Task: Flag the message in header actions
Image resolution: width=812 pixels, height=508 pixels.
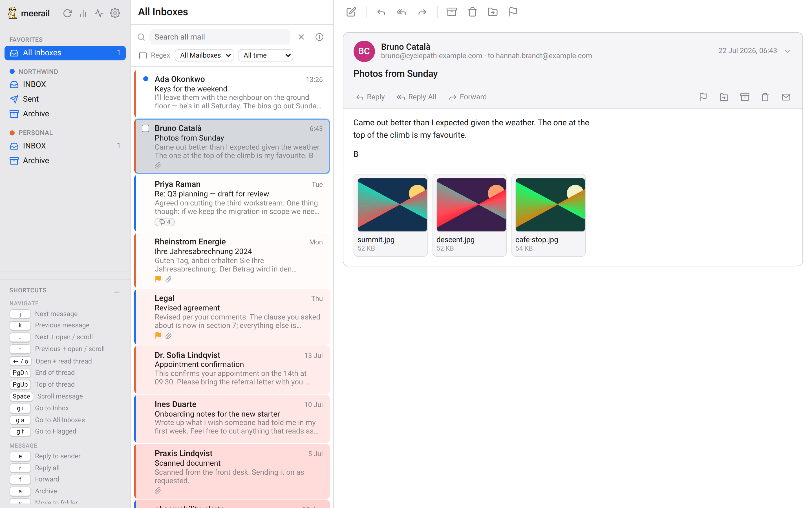Action: click(x=703, y=97)
